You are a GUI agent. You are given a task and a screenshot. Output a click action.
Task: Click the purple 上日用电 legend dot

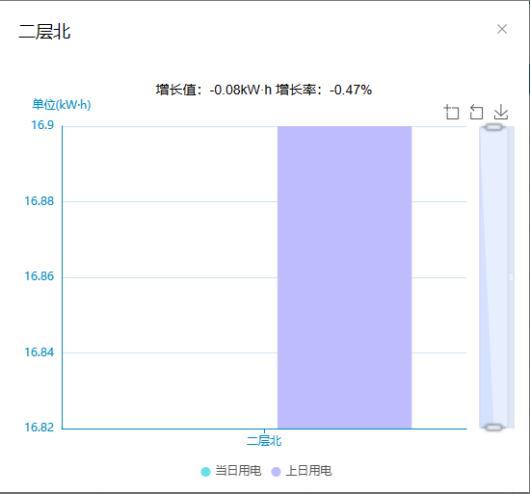pos(276,472)
